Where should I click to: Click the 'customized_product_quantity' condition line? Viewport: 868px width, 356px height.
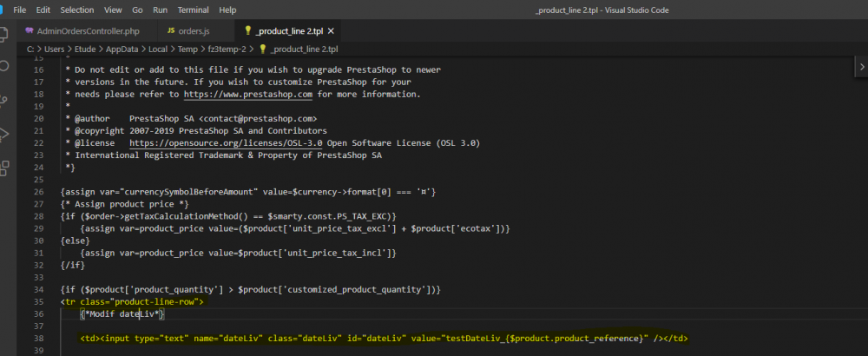click(250, 289)
